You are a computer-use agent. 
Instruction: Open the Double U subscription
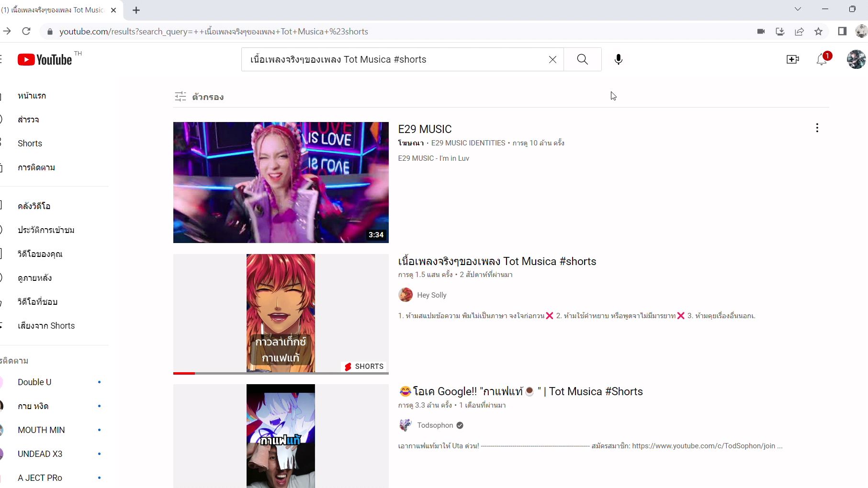click(x=34, y=382)
